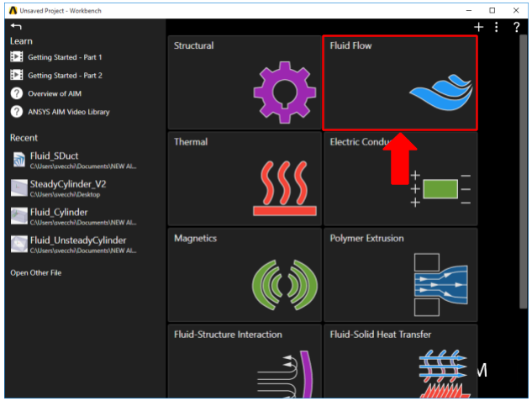Minimize the Workbench window

pos(469,11)
